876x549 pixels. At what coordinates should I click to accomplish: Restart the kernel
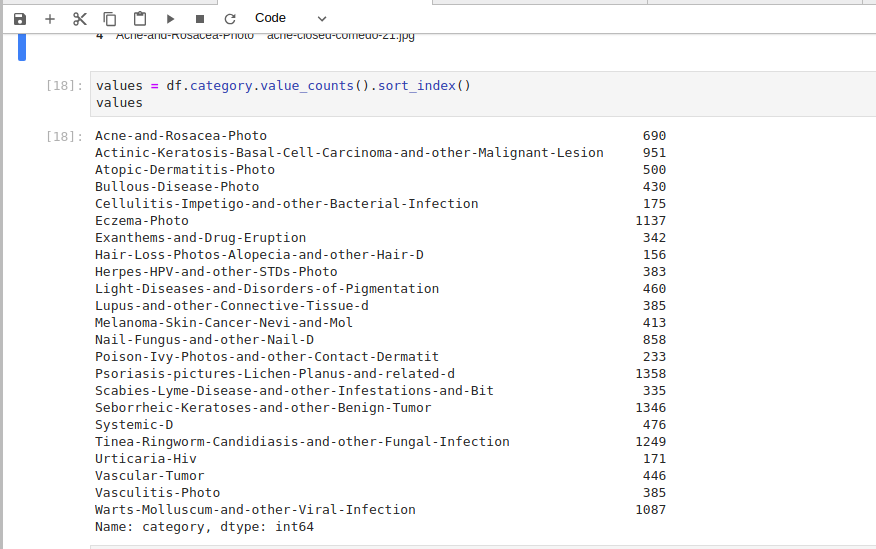pyautogui.click(x=230, y=19)
